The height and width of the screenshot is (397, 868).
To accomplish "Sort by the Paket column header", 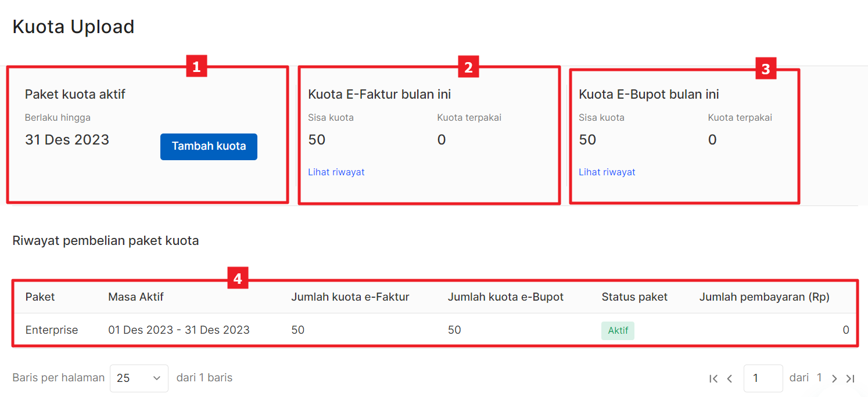I will pos(40,297).
